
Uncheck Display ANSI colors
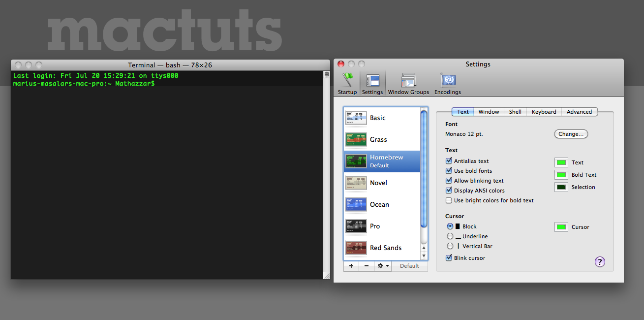(449, 191)
